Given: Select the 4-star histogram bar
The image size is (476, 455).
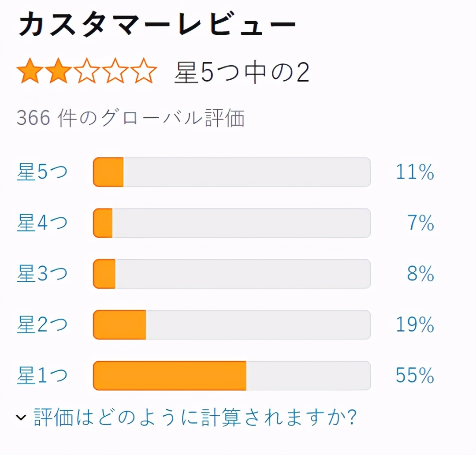Looking at the screenshot, I should click(232, 223).
